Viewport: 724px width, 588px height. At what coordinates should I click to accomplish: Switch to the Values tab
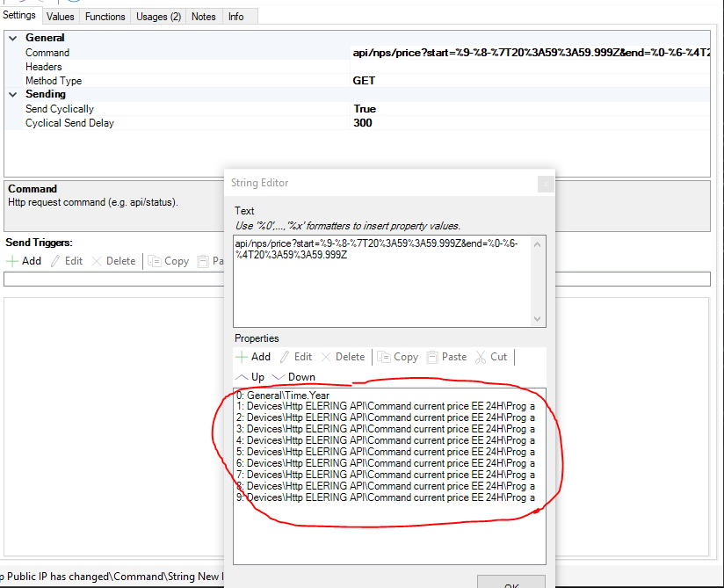[61, 17]
